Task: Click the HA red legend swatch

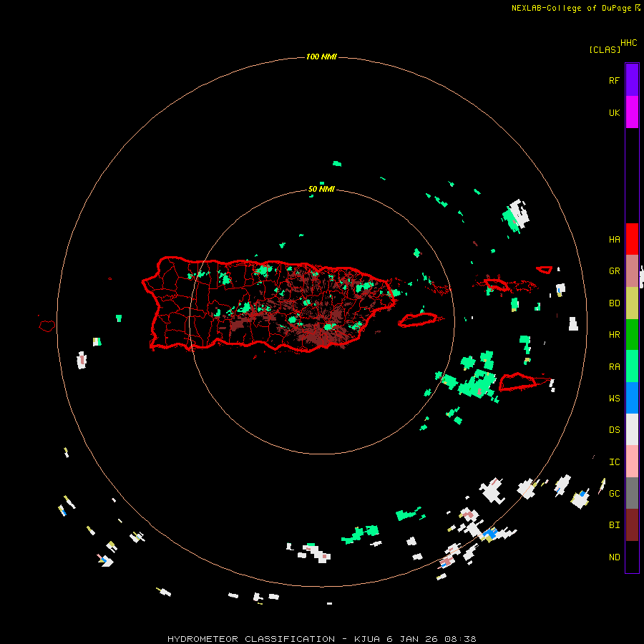Action: [x=632, y=239]
